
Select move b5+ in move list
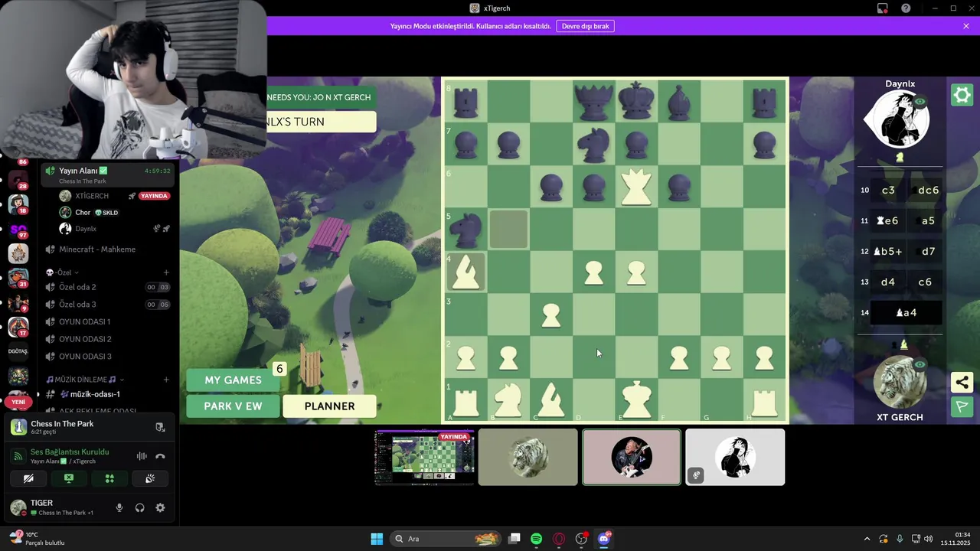(888, 252)
